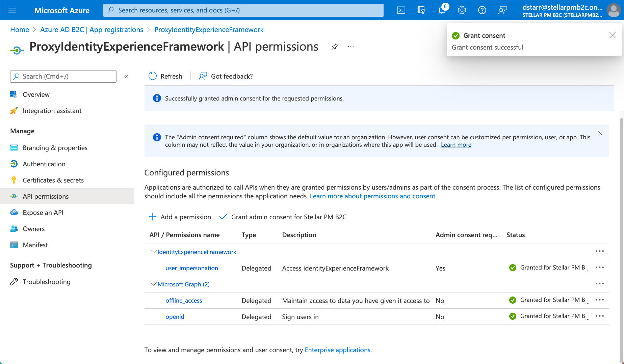Click the Help question mark icon
Image resolution: width=624 pixels, height=364 pixels.
click(x=482, y=10)
